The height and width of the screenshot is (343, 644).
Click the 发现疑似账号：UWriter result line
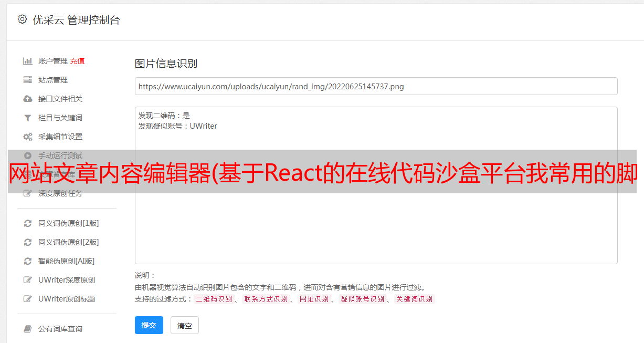pyautogui.click(x=178, y=126)
